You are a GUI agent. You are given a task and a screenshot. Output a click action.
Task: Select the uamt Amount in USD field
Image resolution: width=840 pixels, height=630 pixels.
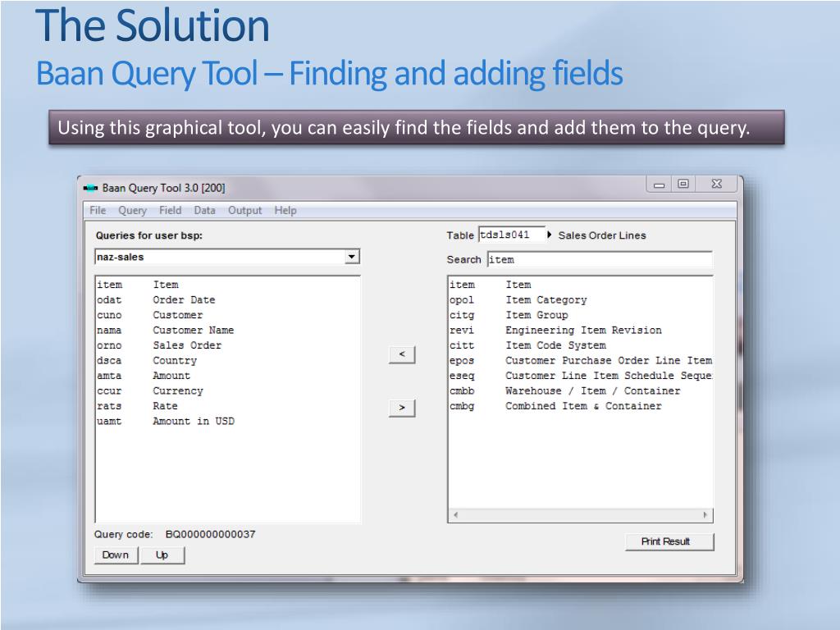click(x=228, y=421)
